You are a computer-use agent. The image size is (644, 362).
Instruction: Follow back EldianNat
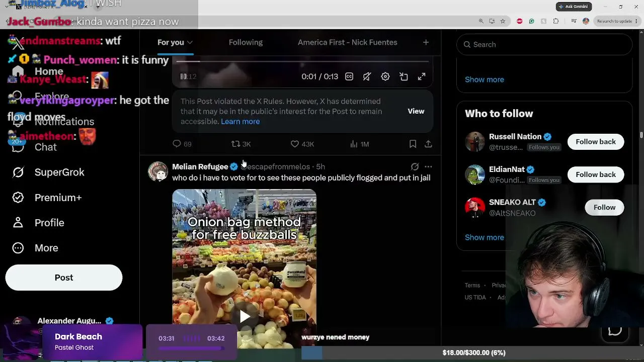[596, 174]
